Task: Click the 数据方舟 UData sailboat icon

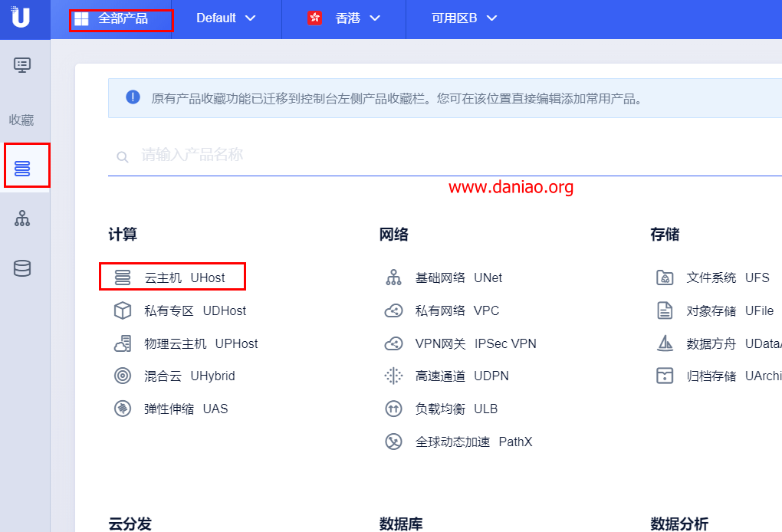Action: (665, 343)
